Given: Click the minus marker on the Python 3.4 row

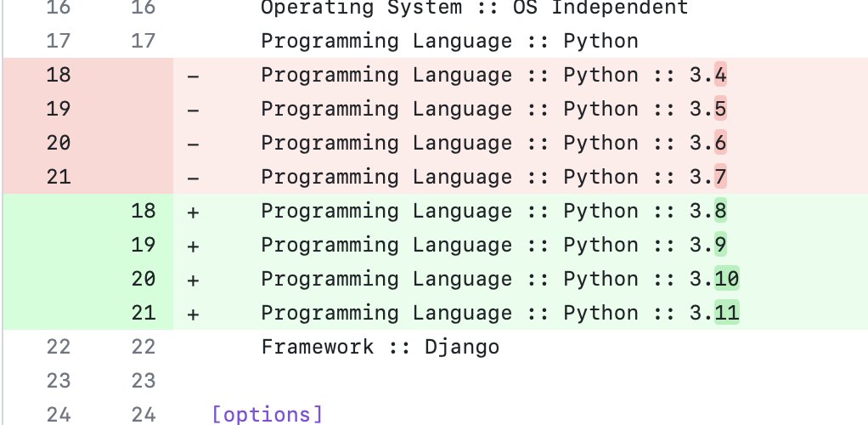Looking at the screenshot, I should [193, 76].
